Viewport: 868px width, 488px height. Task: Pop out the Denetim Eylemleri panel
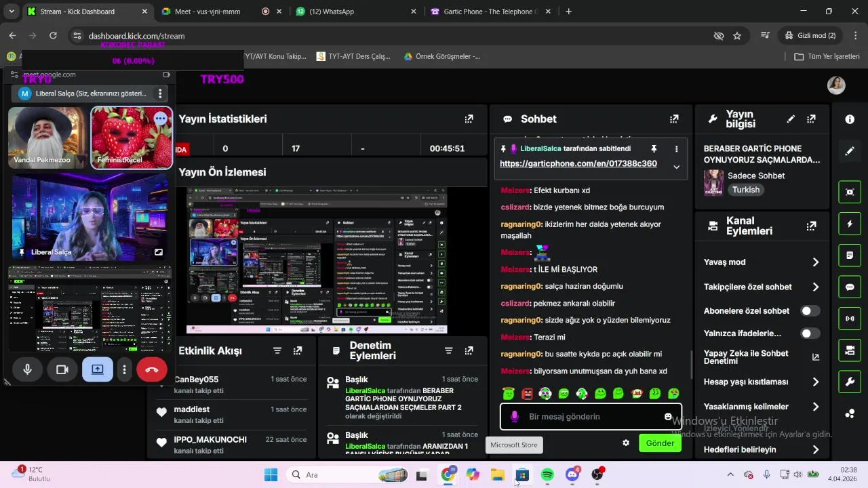pyautogui.click(x=469, y=350)
